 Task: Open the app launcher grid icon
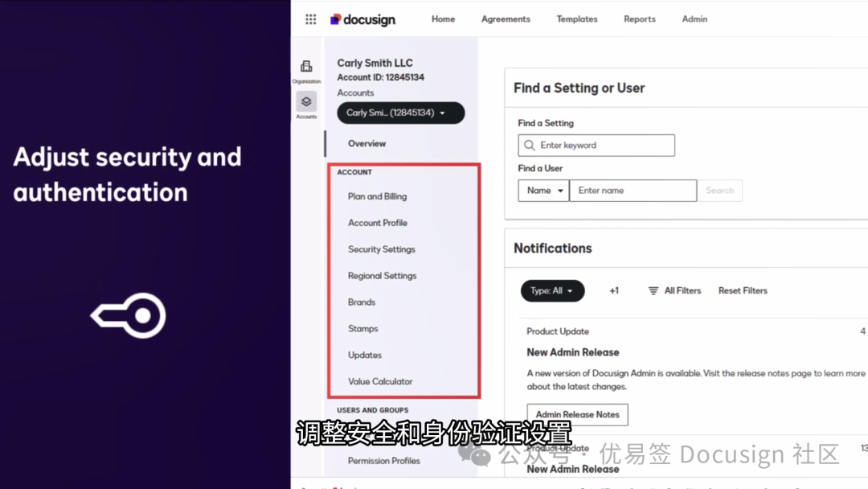tap(310, 19)
